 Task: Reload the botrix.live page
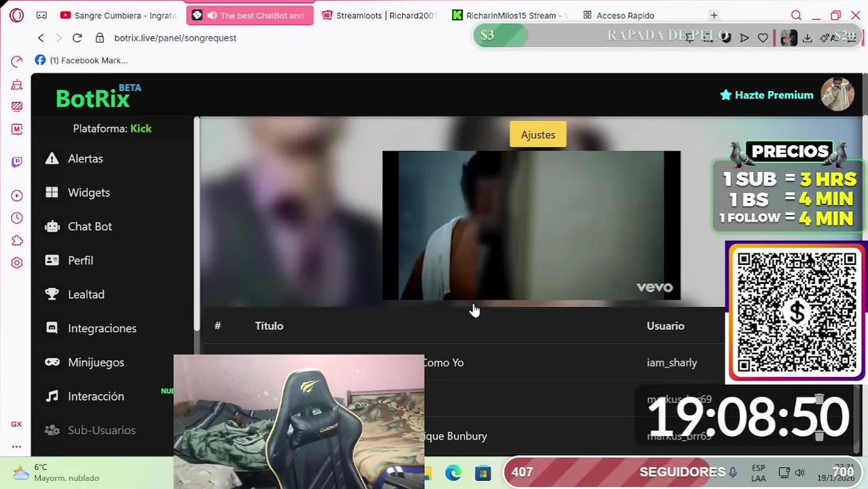77,38
